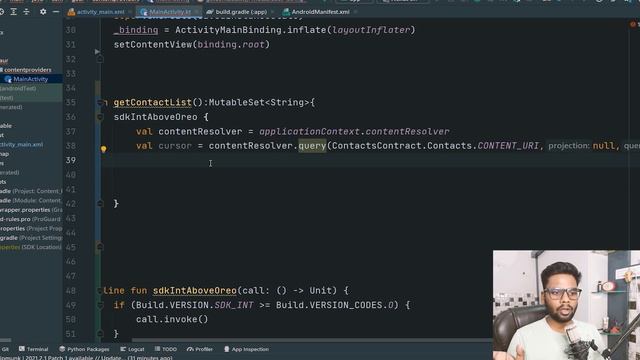
Task: Click the fold marker at line 45
Action: (100, 247)
